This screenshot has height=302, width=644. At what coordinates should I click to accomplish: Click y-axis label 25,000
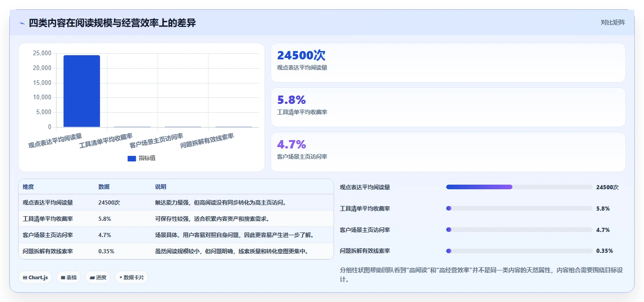(x=42, y=53)
